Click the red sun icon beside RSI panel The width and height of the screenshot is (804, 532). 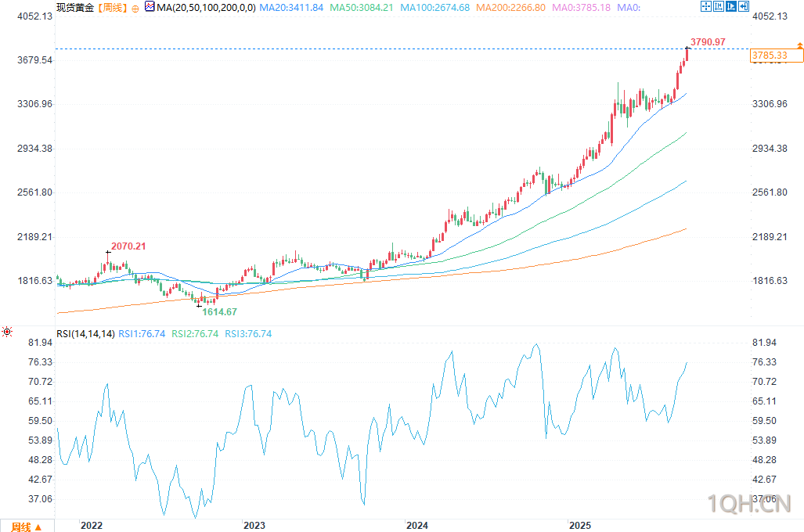8,332
